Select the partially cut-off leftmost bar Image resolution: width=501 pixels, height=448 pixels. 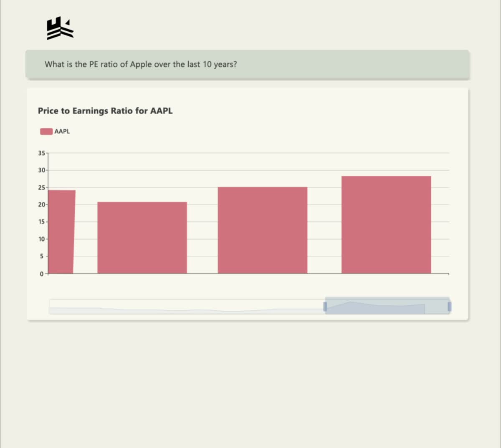pyautogui.click(x=61, y=232)
